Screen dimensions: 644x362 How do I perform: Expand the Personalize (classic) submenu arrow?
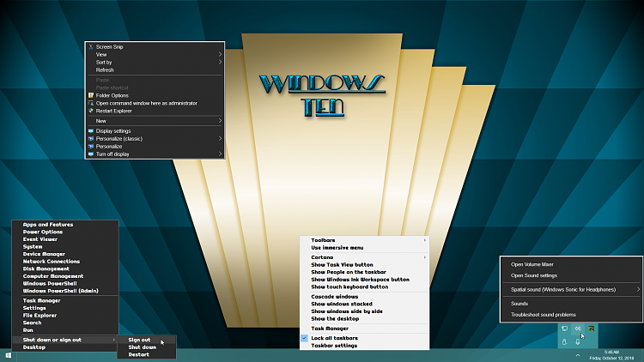[x=220, y=139]
